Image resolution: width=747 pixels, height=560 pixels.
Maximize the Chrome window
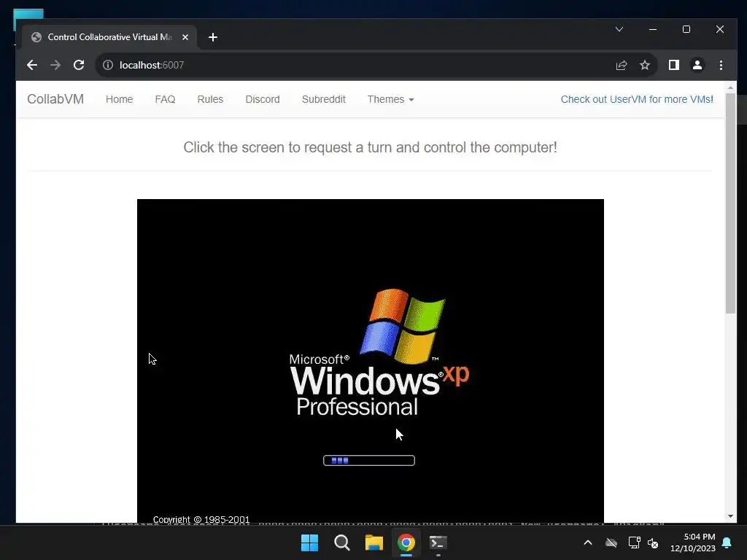pyautogui.click(x=686, y=29)
